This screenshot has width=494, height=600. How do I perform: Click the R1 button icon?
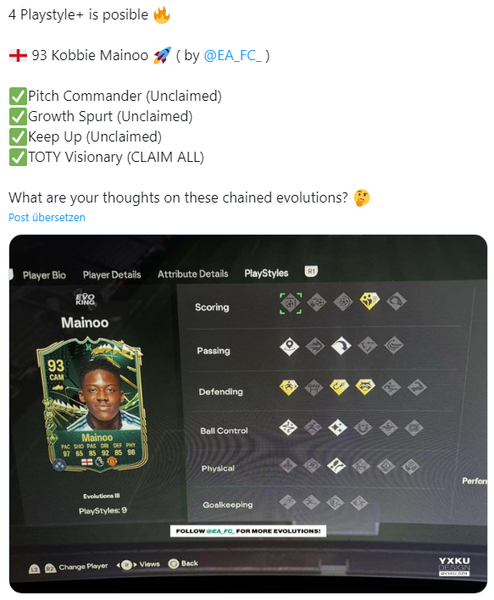click(x=311, y=271)
